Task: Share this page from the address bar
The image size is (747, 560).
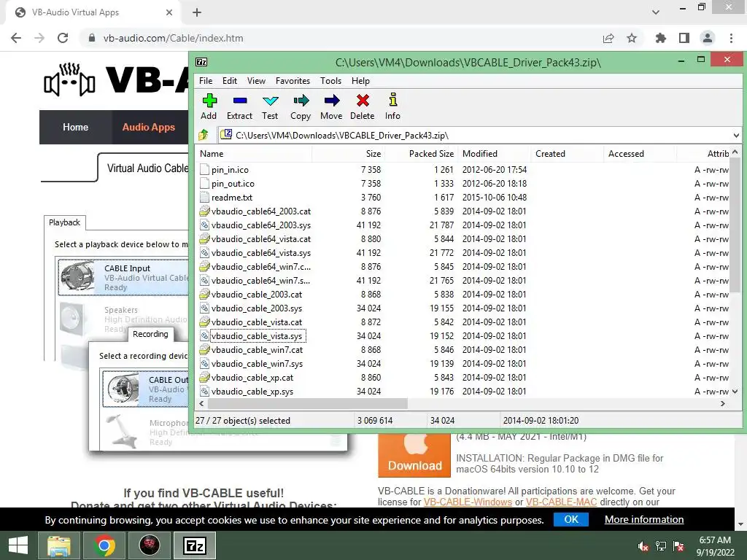Action: point(608,38)
